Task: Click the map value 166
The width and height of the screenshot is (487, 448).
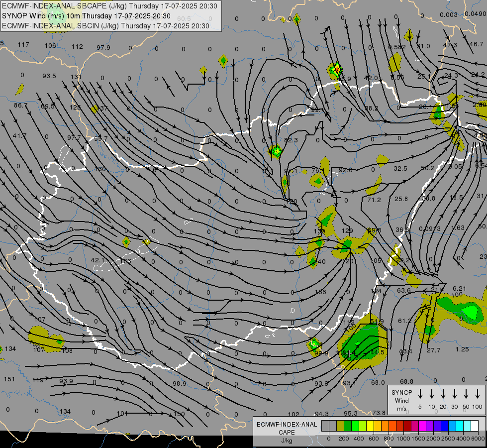Action: point(320,292)
